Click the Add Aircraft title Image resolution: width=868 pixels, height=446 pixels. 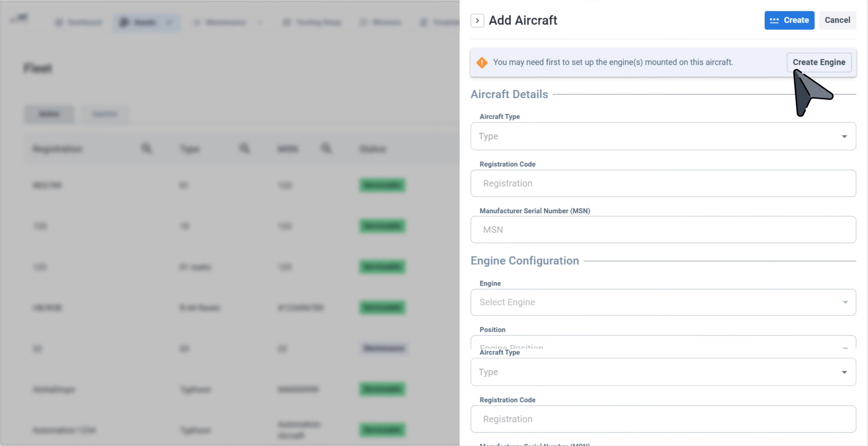tap(523, 21)
